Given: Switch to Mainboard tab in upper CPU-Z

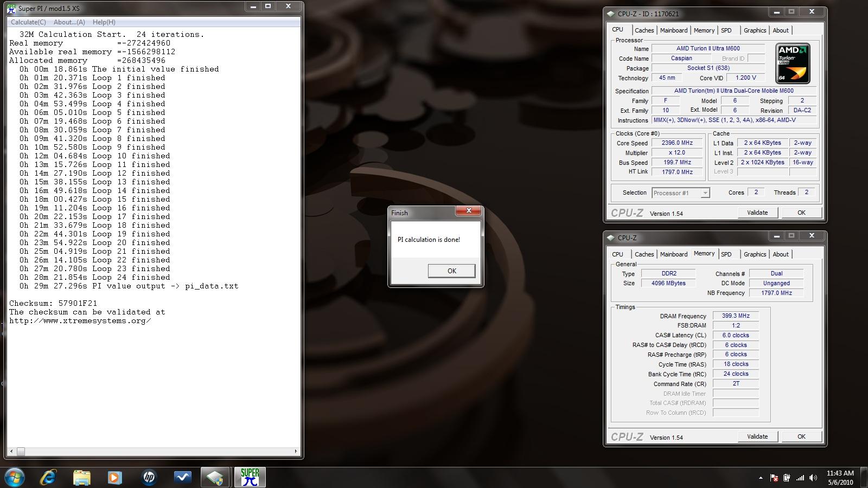Looking at the screenshot, I should tap(674, 30).
